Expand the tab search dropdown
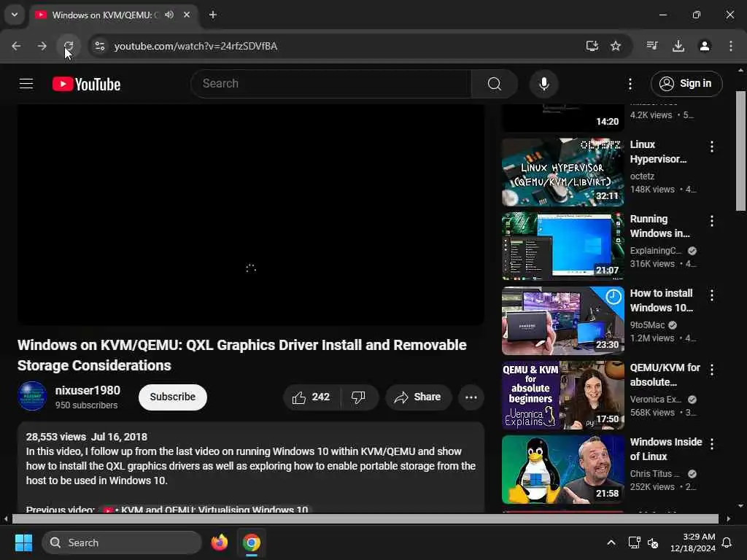 tap(15, 15)
